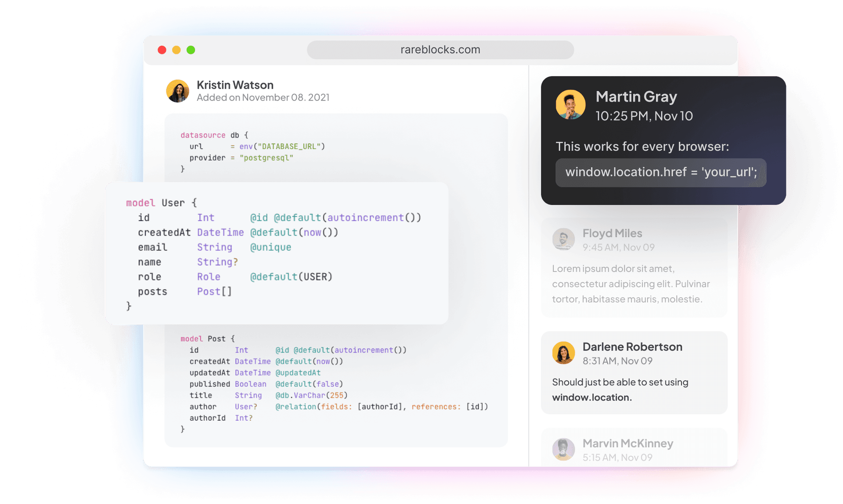Click the datasource db code line
843x504 pixels.
coord(214,135)
